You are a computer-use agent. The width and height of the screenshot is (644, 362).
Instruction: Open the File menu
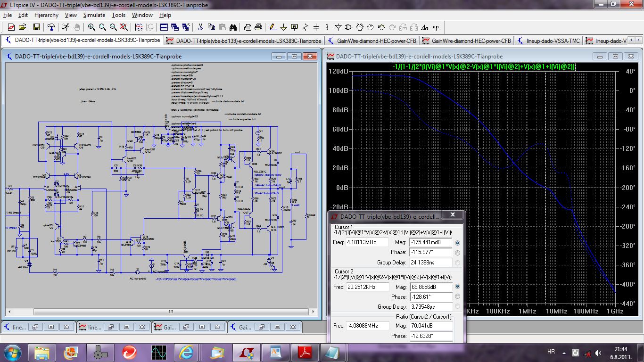click(x=7, y=15)
